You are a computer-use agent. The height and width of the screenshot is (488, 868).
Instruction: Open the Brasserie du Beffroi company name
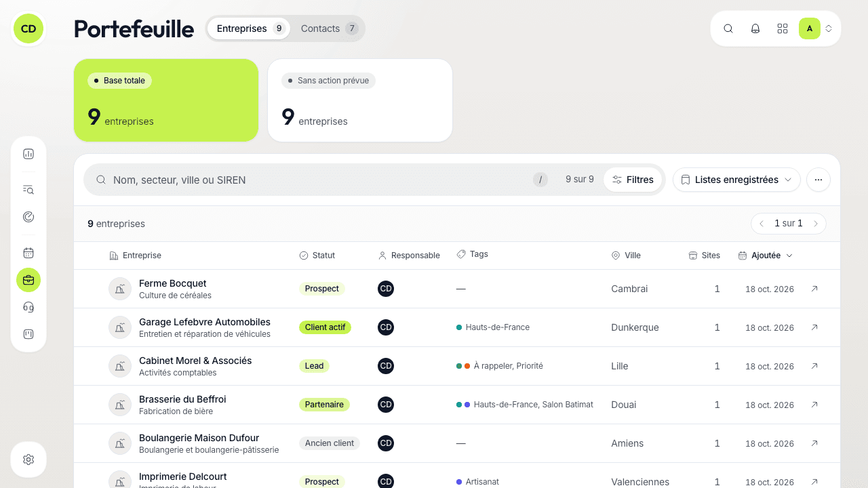(x=182, y=399)
